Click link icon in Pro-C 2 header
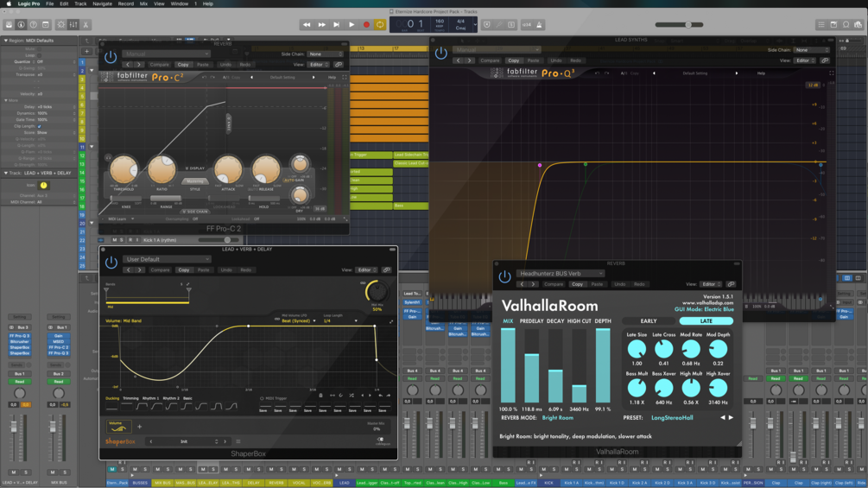 (339, 65)
